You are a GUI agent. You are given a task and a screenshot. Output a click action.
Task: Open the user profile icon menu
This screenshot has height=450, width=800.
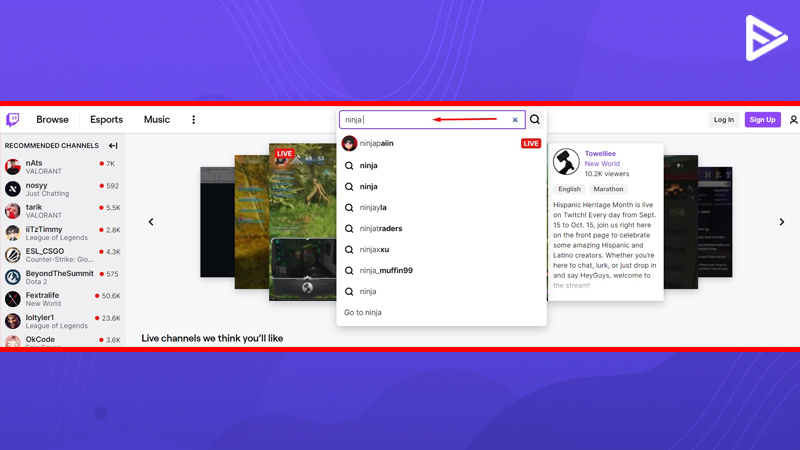point(793,119)
